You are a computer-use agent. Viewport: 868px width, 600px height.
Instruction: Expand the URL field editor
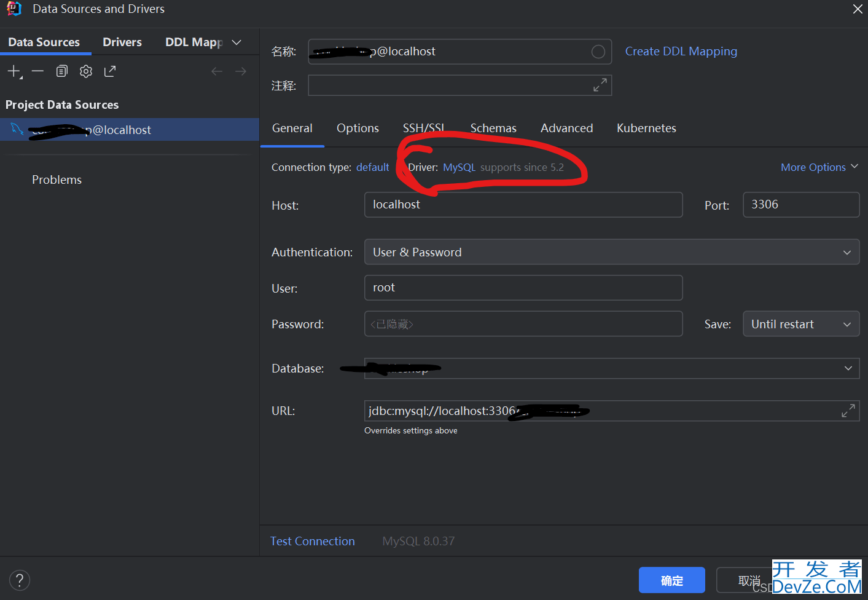click(x=848, y=411)
